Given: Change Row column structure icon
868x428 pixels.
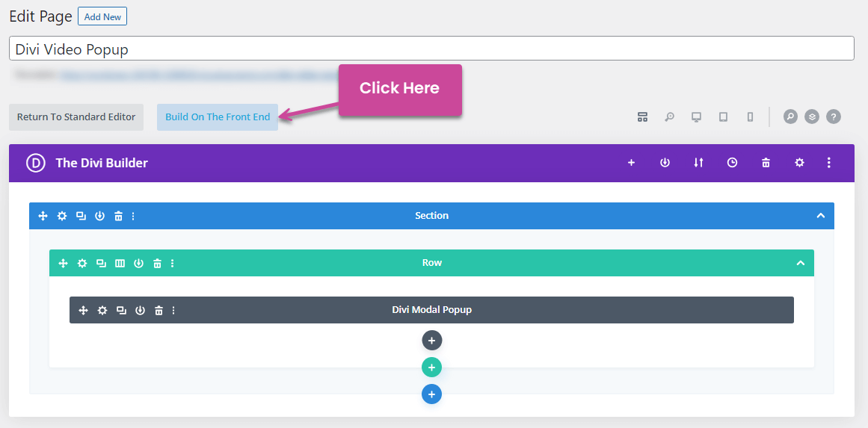Looking at the screenshot, I should (x=120, y=263).
